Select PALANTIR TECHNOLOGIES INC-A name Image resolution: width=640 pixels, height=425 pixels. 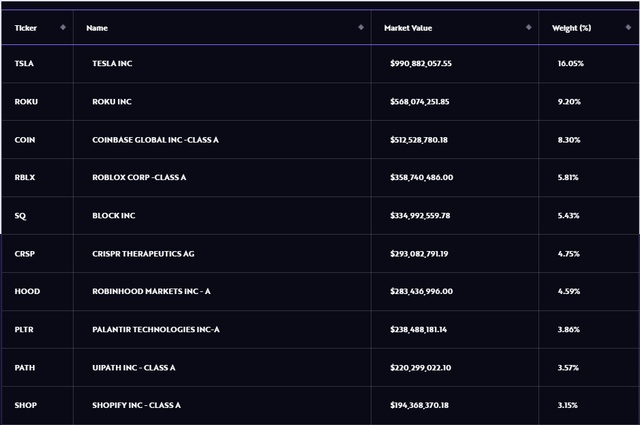155,329
